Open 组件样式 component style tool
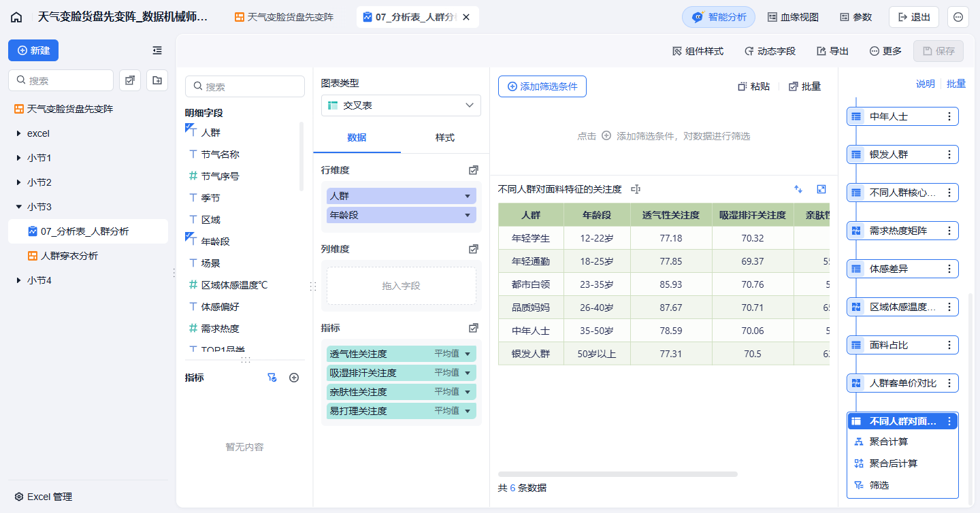Viewport: 980px width, 513px height. 698,51
